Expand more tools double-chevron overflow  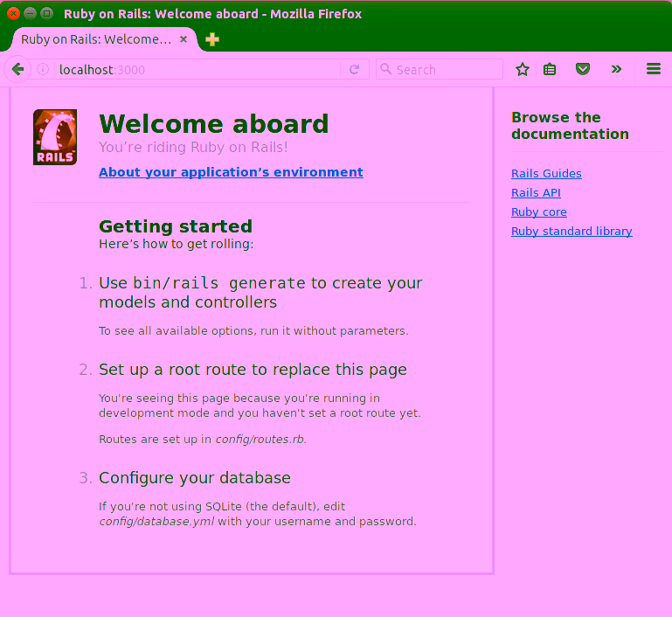click(616, 69)
